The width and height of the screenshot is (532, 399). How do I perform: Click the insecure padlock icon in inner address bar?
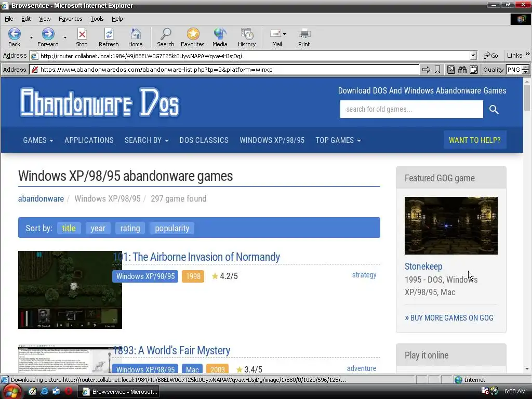coord(35,70)
